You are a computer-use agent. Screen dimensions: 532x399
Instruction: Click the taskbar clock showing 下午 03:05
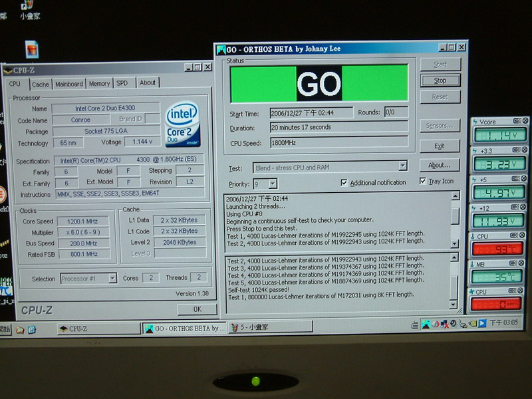coord(504,323)
